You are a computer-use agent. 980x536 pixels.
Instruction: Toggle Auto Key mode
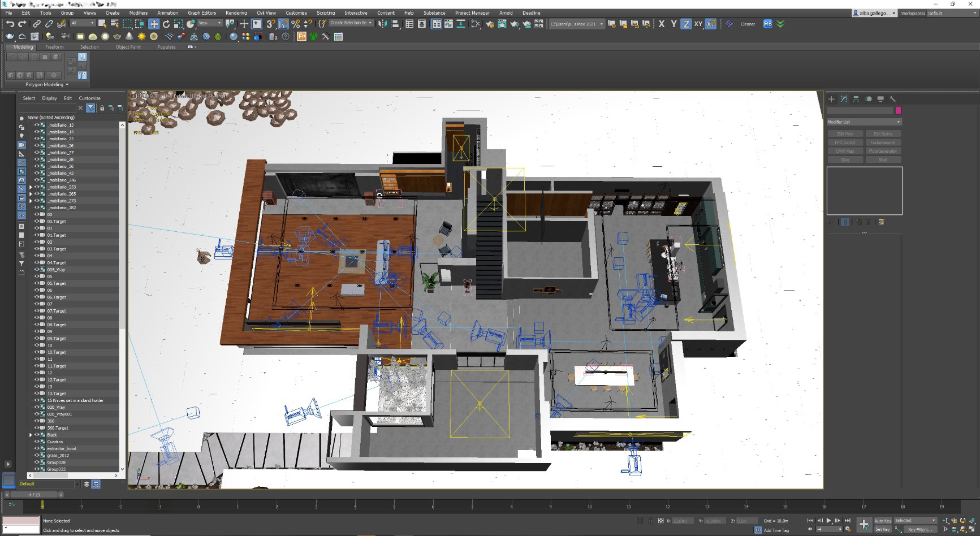(x=883, y=521)
